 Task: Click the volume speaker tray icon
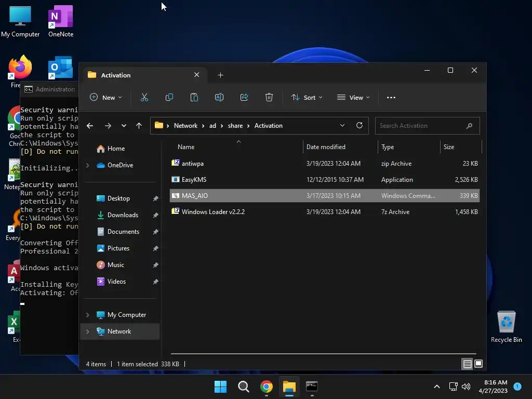[x=466, y=387]
